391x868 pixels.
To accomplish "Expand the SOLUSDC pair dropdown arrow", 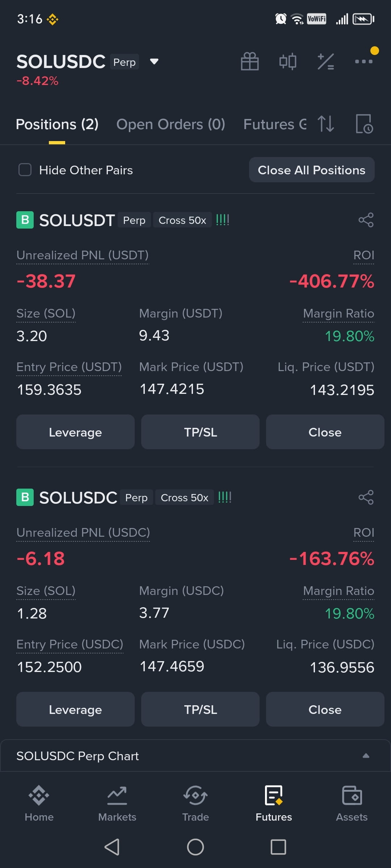I will click(154, 61).
